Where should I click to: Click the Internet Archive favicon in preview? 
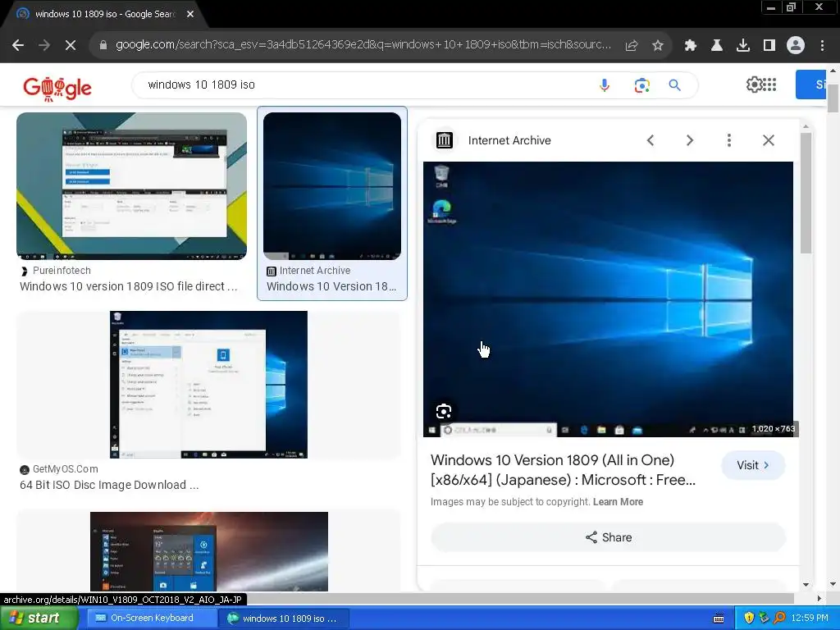[x=444, y=140]
